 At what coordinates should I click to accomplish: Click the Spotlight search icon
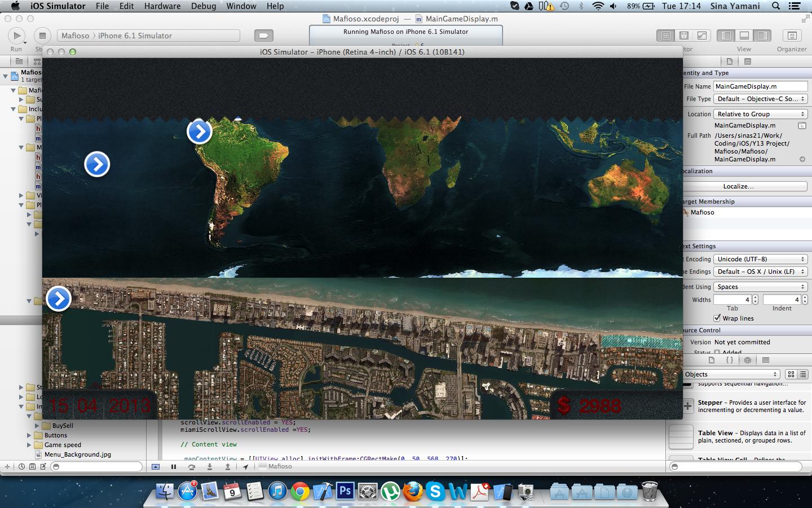pyautogui.click(x=776, y=6)
